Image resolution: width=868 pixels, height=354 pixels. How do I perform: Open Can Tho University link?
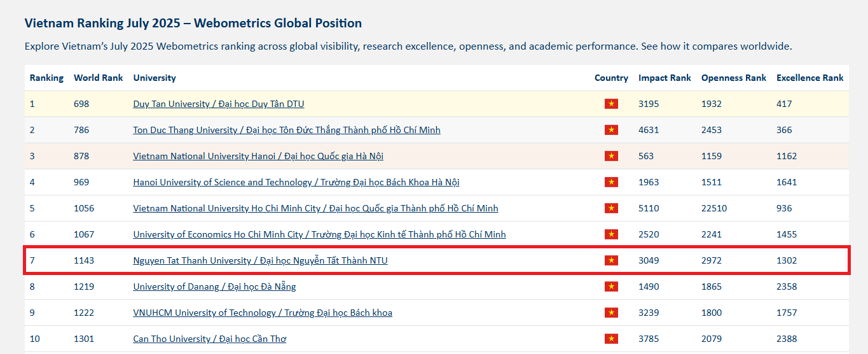210,339
